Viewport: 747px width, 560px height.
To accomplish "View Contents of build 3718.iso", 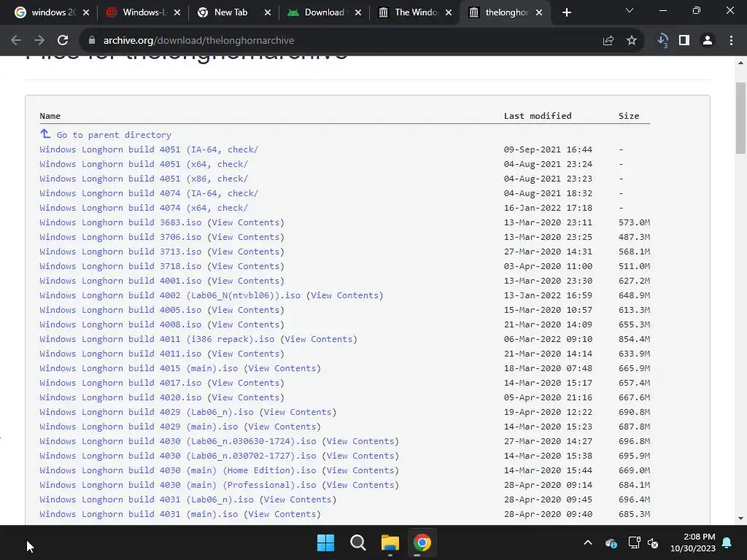I will point(245,266).
